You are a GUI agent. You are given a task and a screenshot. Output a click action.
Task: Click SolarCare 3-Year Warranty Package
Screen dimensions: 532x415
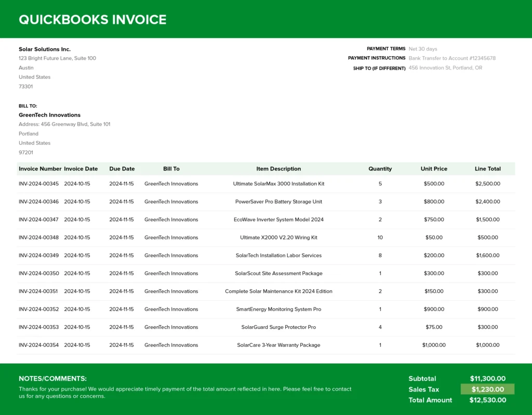278,345
